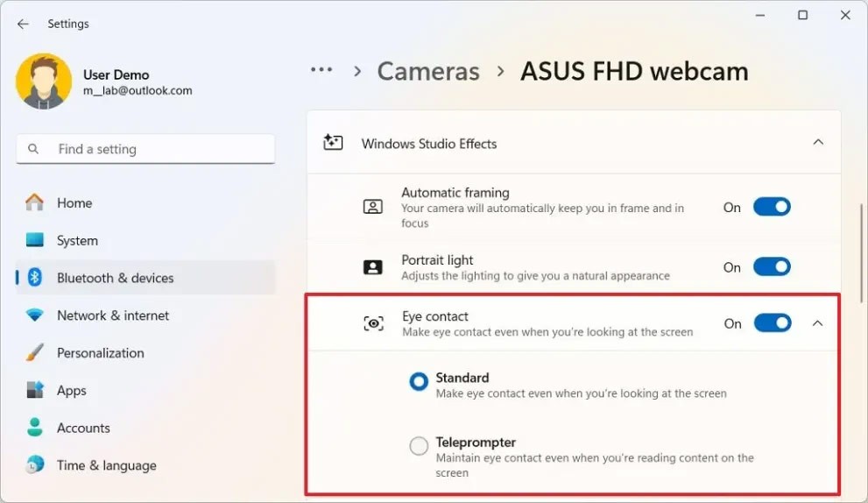Go to Network & internet page
868x503 pixels.
click(x=113, y=315)
